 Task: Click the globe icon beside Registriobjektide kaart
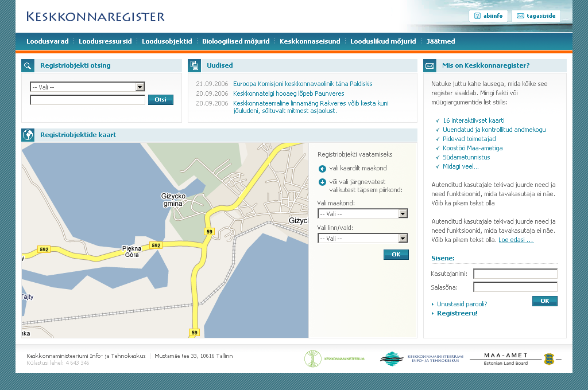[28, 135]
